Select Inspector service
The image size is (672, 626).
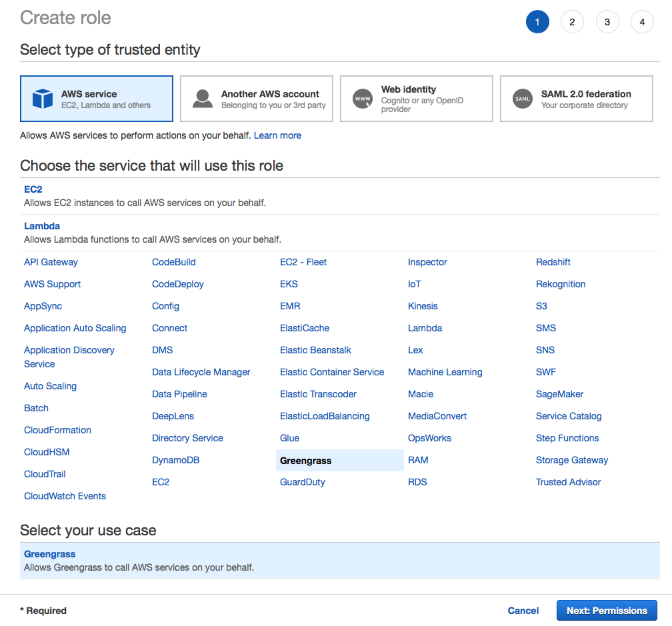coord(427,262)
